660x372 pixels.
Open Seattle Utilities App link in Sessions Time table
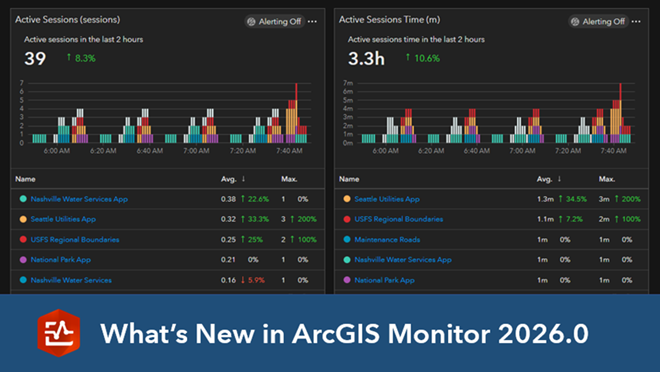click(387, 199)
